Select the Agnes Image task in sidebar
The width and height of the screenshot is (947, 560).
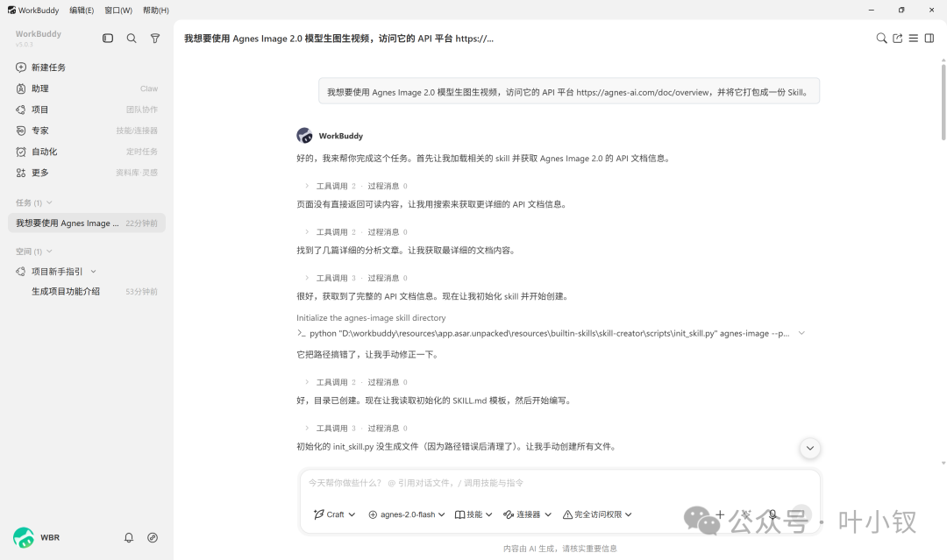click(x=86, y=223)
